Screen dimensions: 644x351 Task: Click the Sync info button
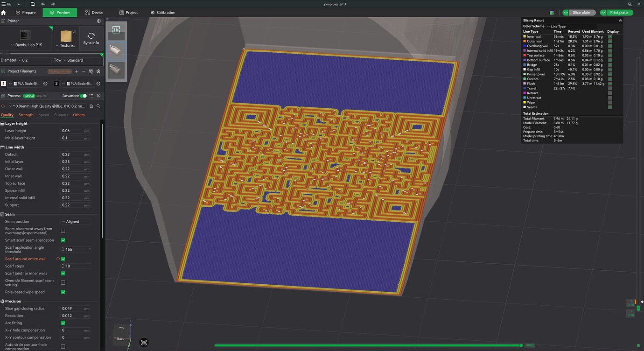[x=91, y=39]
